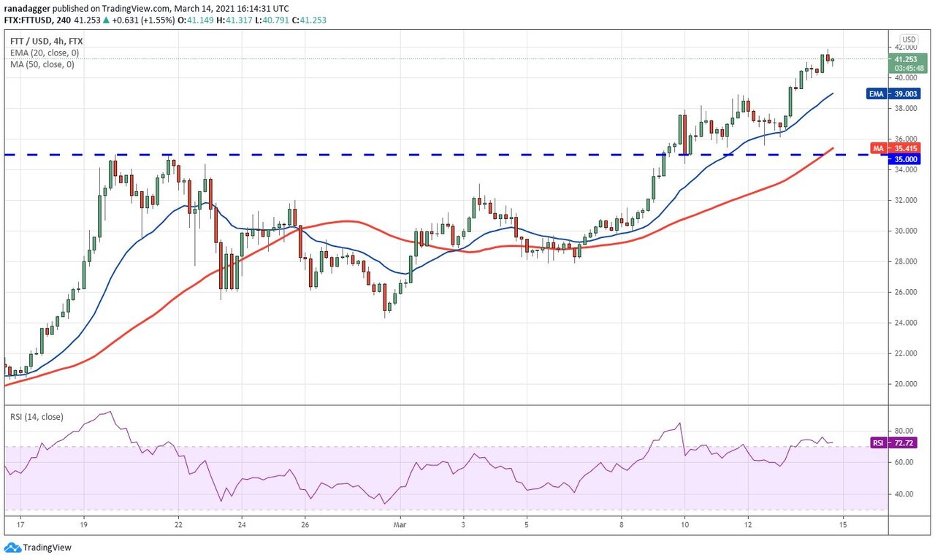This screenshot has width=935, height=560.
Task: Click the TradingView logo icon
Action: point(12,547)
